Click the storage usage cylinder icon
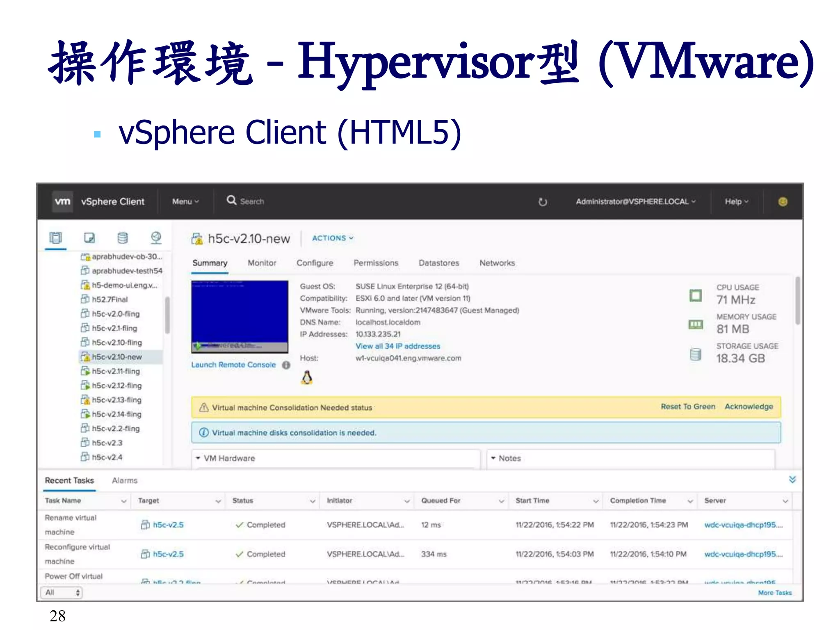The image size is (840, 630). tap(696, 354)
